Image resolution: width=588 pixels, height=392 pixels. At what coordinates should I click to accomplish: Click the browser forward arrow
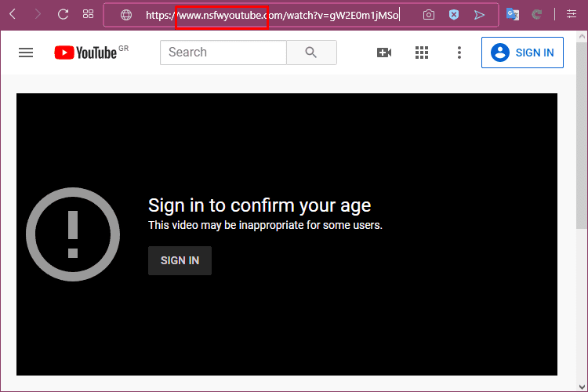[38, 14]
